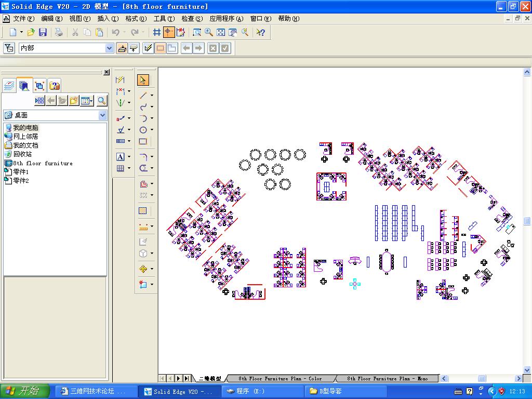Click the Create new folder icon in library

(74, 101)
